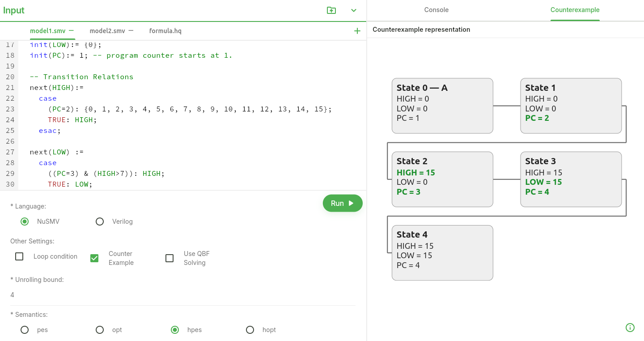The width and height of the screenshot is (644, 341).
Task: Choose the pes semantics option
Action: pyautogui.click(x=25, y=330)
